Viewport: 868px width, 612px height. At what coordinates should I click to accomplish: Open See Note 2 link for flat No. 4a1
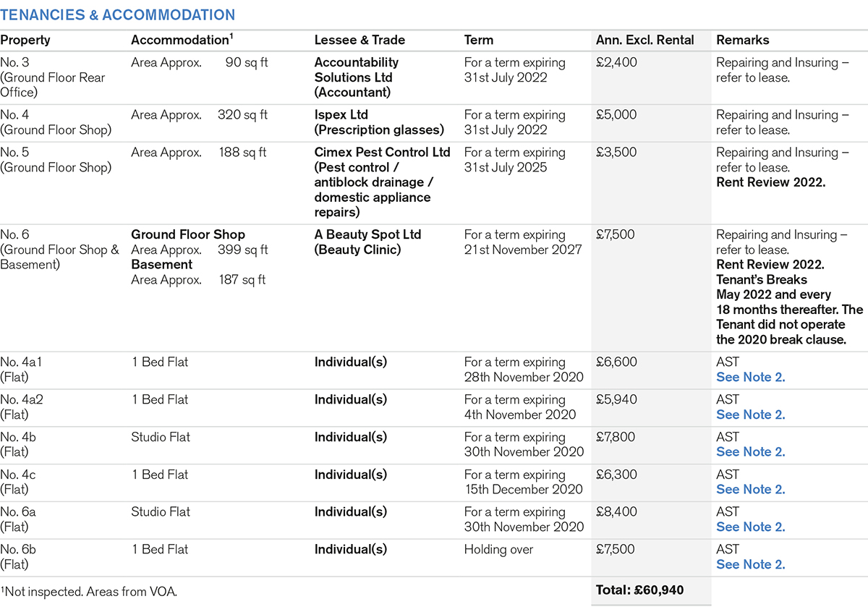click(x=750, y=377)
